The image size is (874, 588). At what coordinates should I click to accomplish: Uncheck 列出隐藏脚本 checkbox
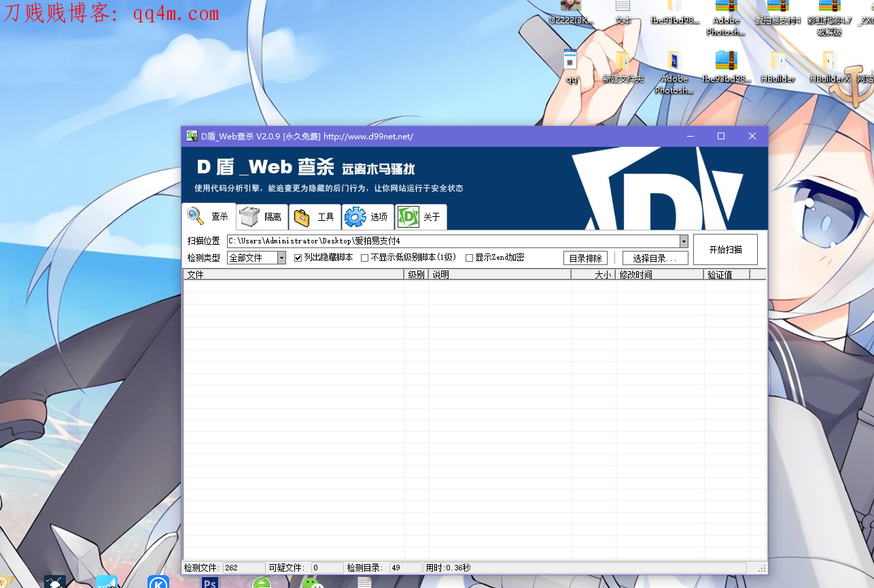298,258
